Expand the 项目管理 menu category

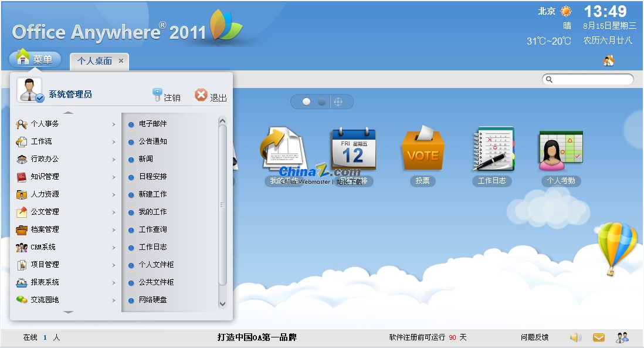tap(66, 265)
